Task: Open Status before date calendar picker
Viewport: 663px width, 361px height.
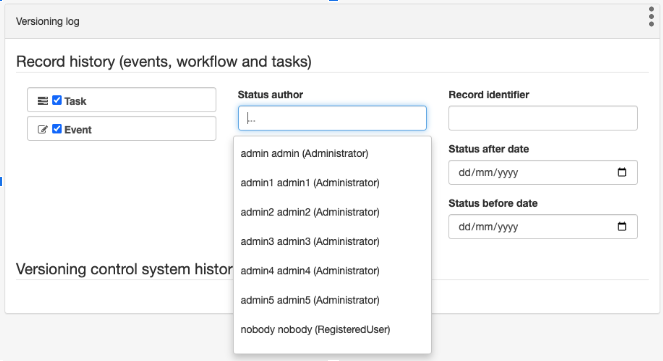Action: (622, 226)
